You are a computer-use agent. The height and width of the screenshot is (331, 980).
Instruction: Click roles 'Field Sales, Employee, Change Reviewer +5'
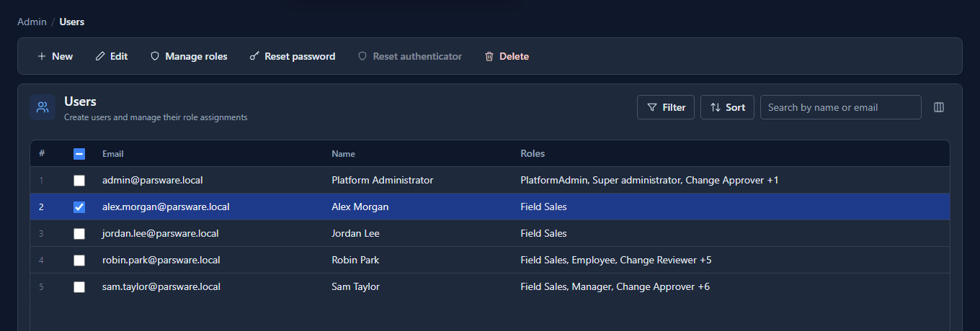pyautogui.click(x=616, y=260)
